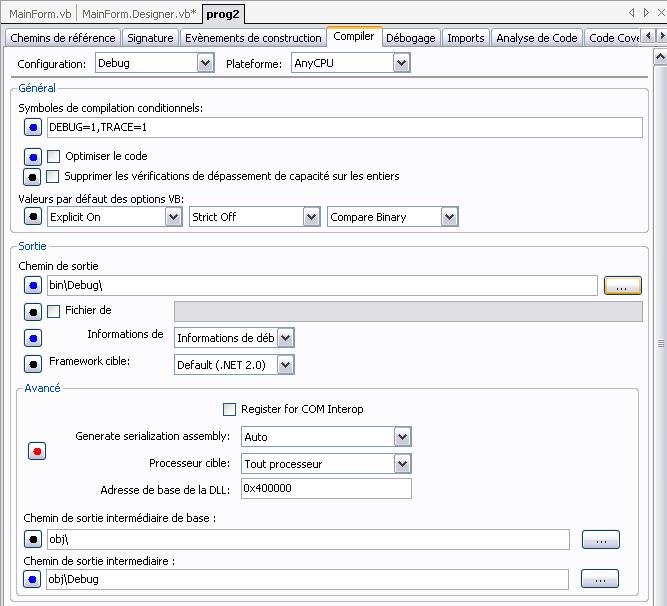Click blue indicator icon beside conditional compilation symbols
Image resolution: width=667 pixels, height=606 pixels.
tap(33, 128)
